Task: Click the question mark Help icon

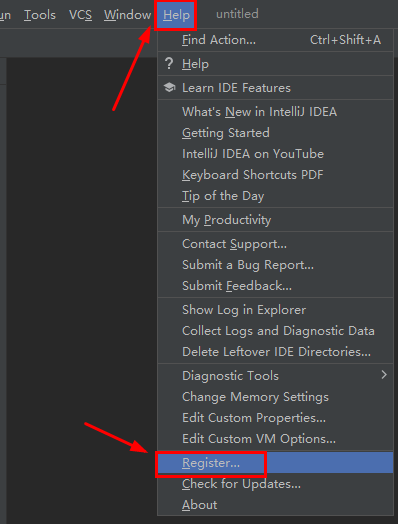Action: [169, 63]
